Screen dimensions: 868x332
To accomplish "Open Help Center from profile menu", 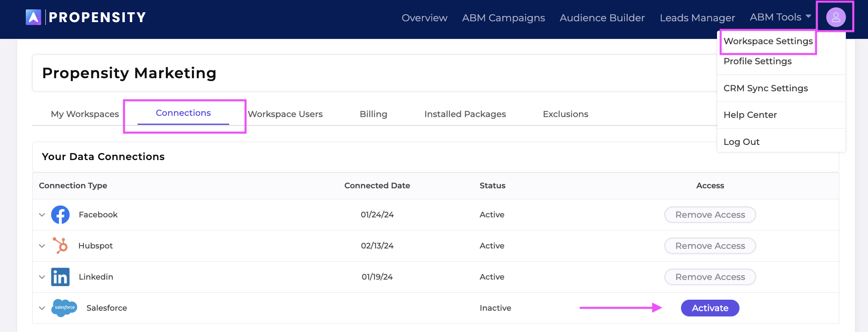I will [x=750, y=115].
